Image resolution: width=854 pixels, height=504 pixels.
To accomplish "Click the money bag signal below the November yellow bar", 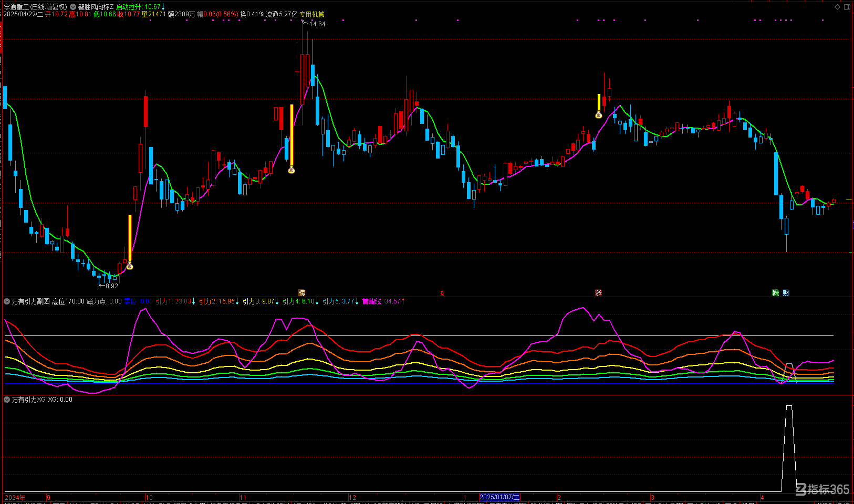I will [x=291, y=170].
